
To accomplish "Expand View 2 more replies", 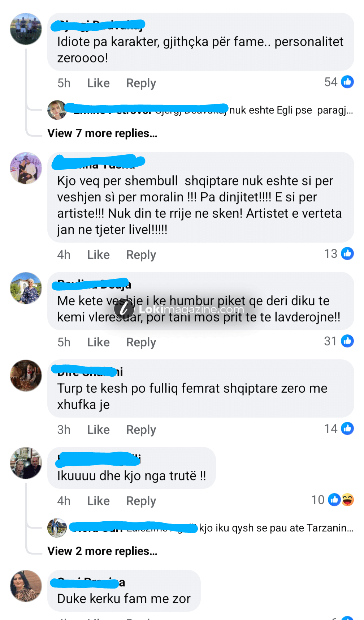I will click(x=103, y=551).
